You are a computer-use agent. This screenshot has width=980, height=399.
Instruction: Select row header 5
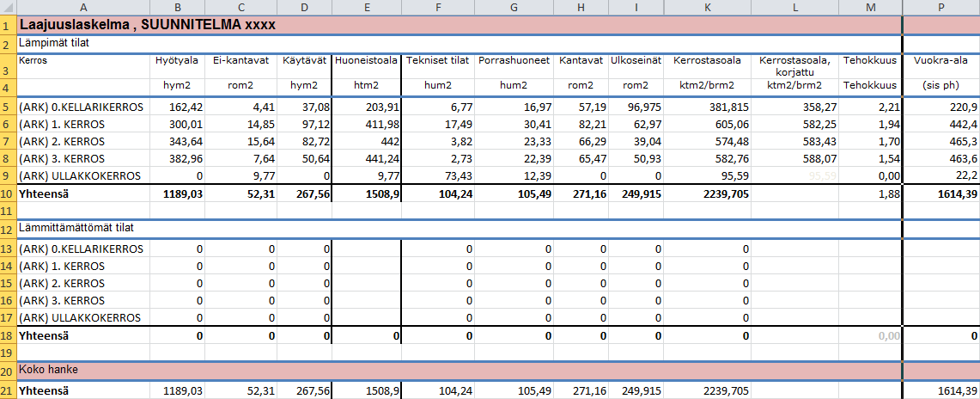8,107
